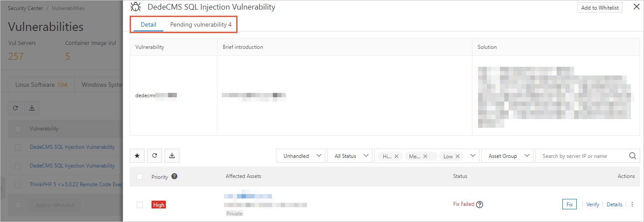644x222 pixels.
Task: Download the affected assets list
Action: click(172, 156)
